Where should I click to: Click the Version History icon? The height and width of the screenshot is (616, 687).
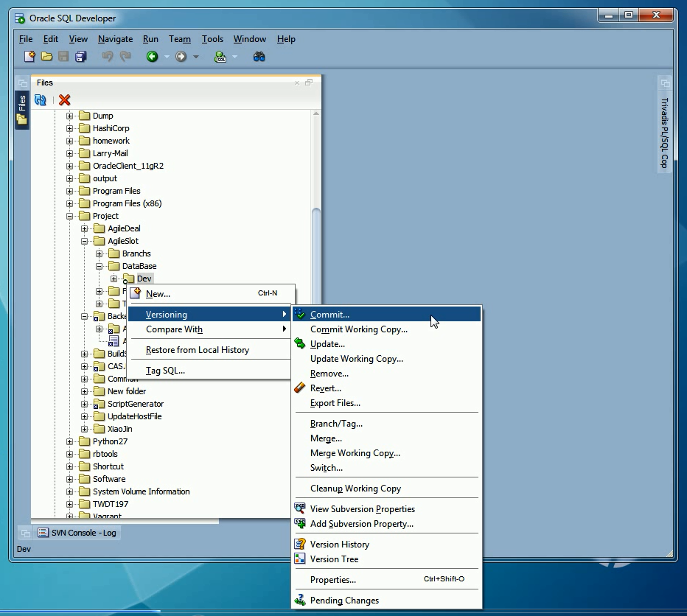point(300,544)
